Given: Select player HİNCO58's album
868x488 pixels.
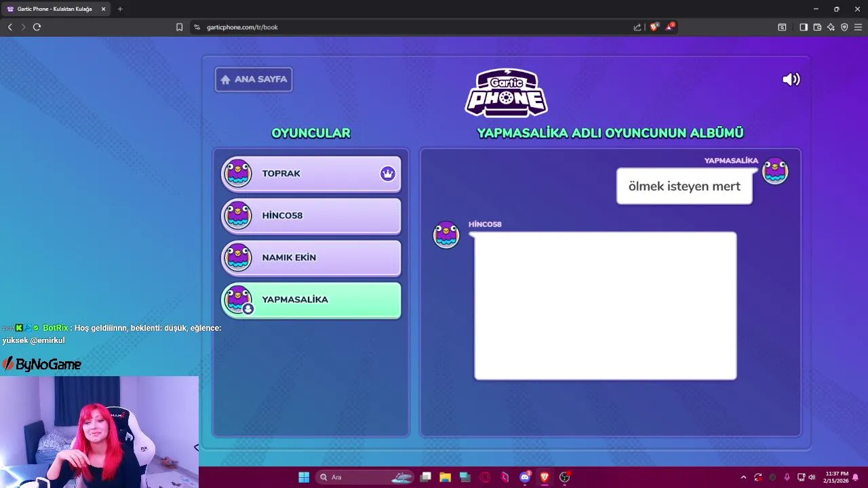Looking at the screenshot, I should (311, 216).
